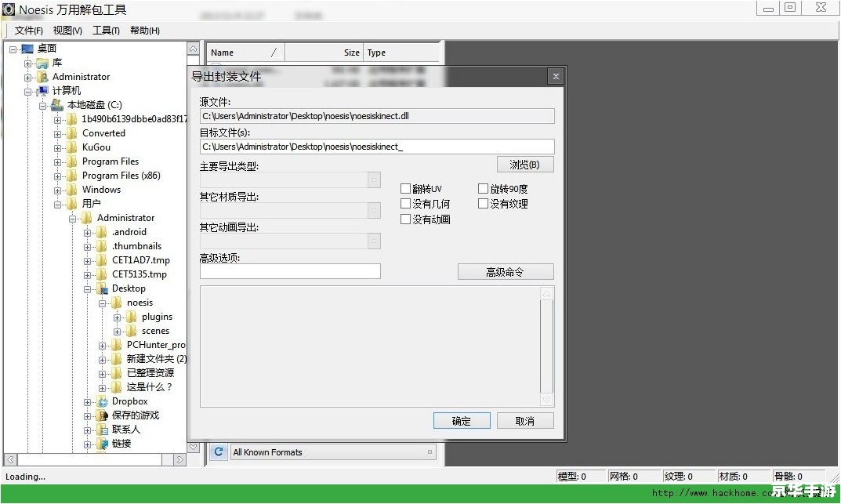This screenshot has height=504, width=841.
Task: Click the 保存的游戏 folder icon
Action: [x=103, y=415]
